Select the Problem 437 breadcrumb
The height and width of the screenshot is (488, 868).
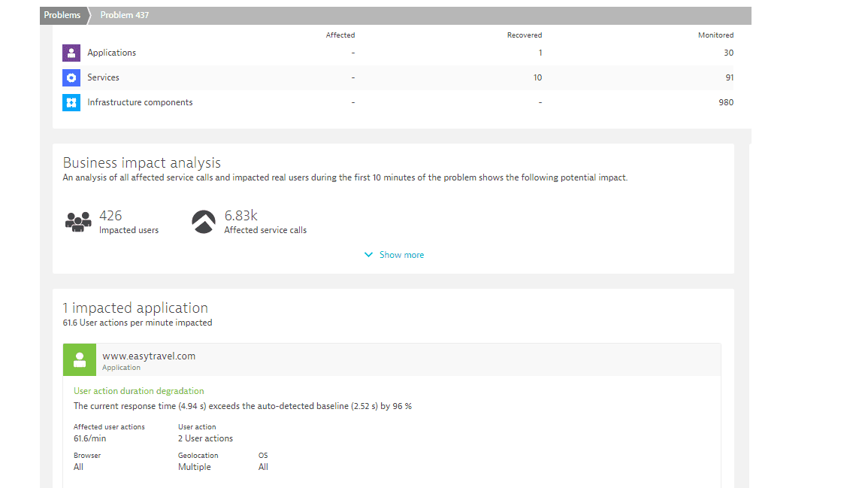(x=125, y=15)
